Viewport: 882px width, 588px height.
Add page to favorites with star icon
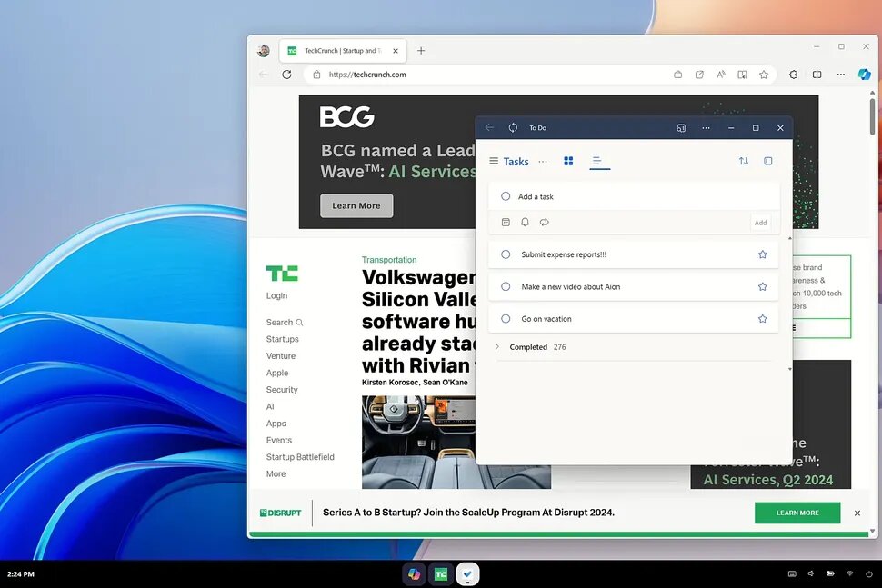pos(763,75)
